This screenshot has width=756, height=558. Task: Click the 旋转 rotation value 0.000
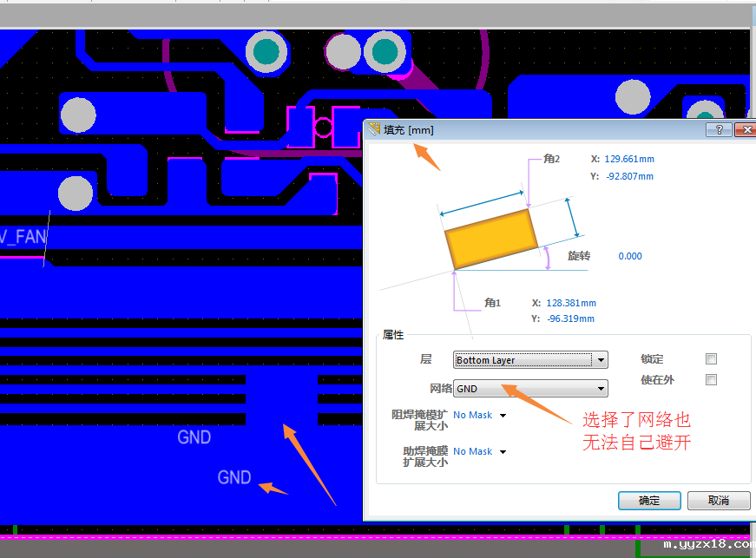[629, 256]
